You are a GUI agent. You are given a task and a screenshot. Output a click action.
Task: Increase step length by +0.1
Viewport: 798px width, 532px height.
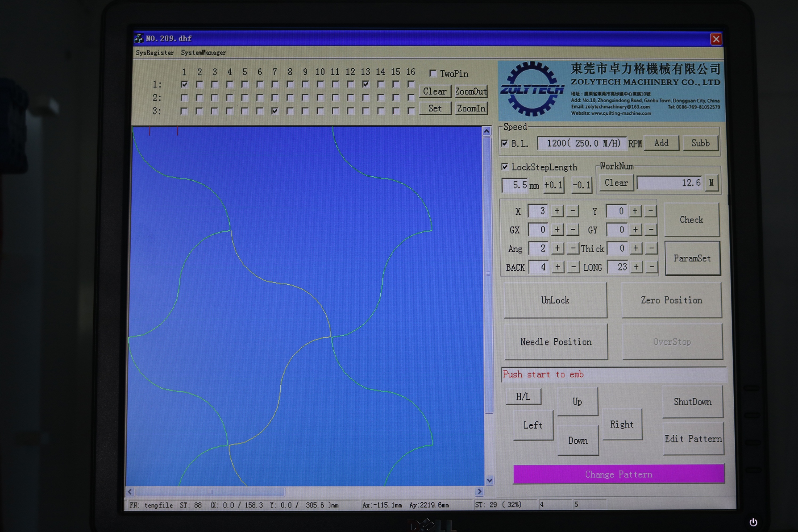553,185
